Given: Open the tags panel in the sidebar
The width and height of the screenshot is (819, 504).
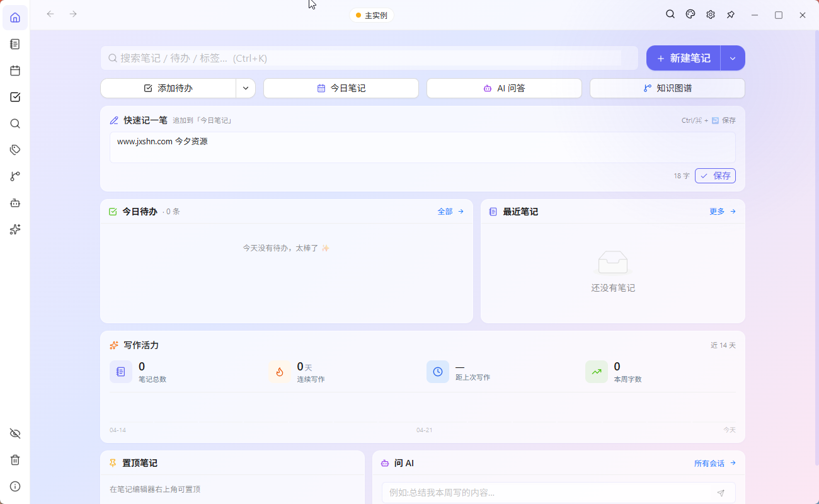Looking at the screenshot, I should pyautogui.click(x=14, y=149).
